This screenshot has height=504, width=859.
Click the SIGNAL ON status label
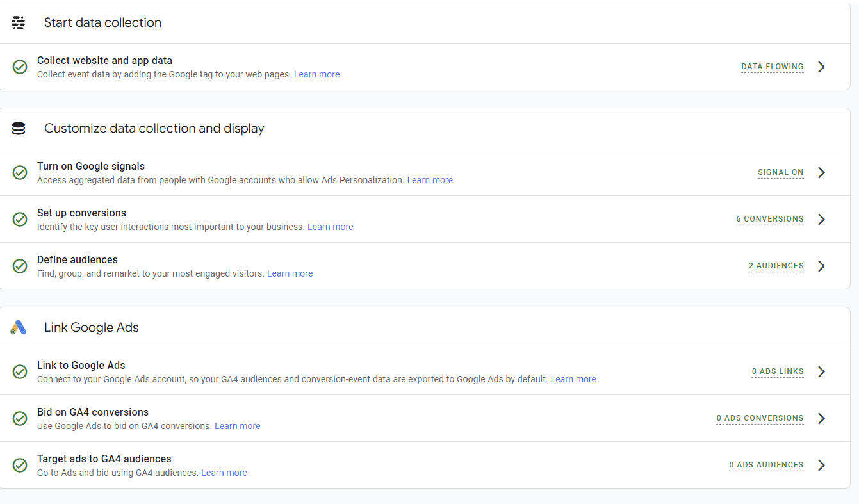pyautogui.click(x=781, y=172)
